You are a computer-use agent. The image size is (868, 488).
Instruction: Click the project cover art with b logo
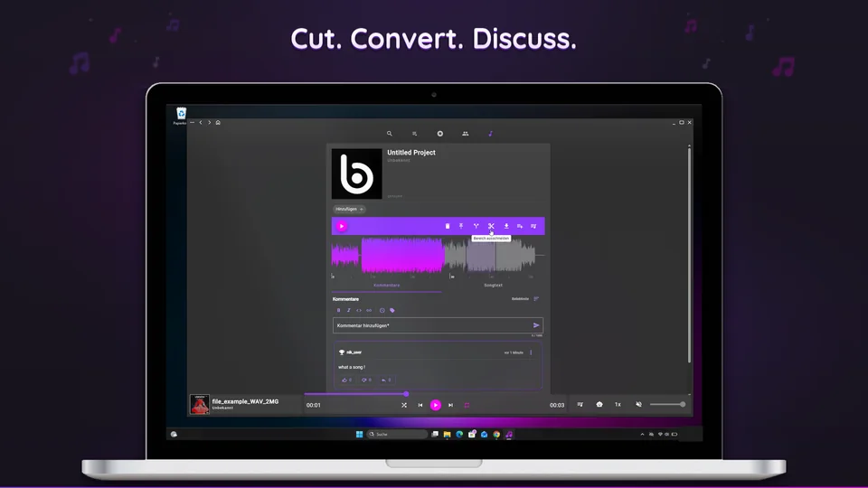pos(356,174)
